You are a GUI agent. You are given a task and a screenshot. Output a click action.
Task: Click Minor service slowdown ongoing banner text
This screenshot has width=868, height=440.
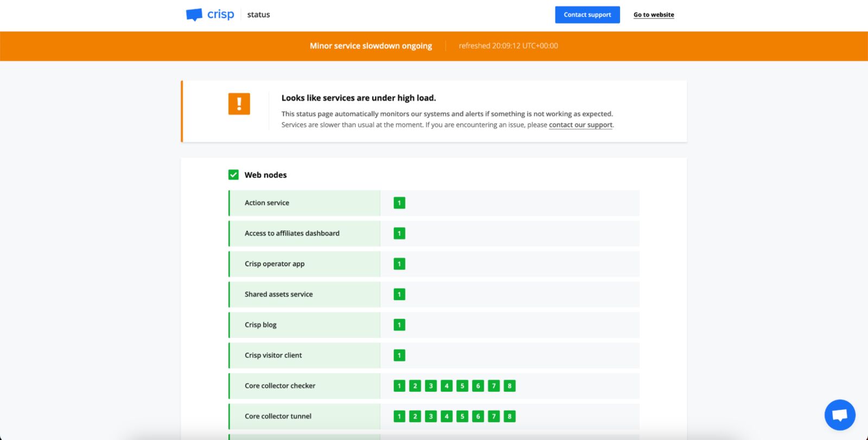(x=371, y=46)
